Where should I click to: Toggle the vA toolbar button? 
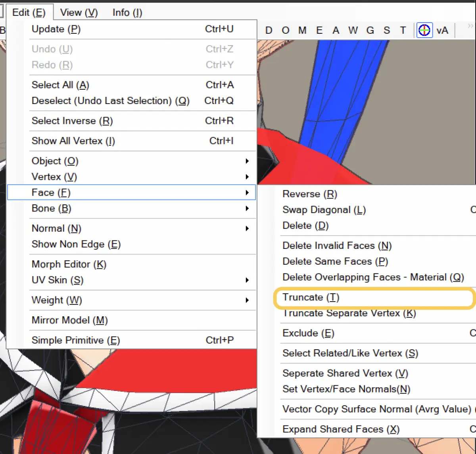(442, 30)
